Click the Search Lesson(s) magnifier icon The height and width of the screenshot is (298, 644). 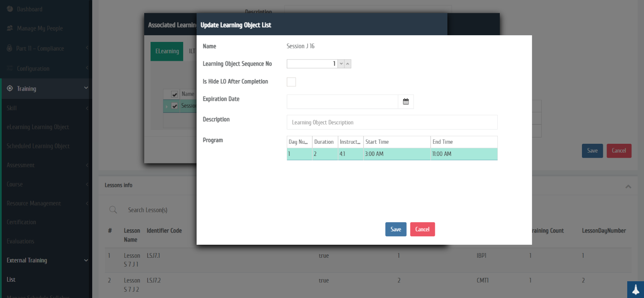[113, 210]
